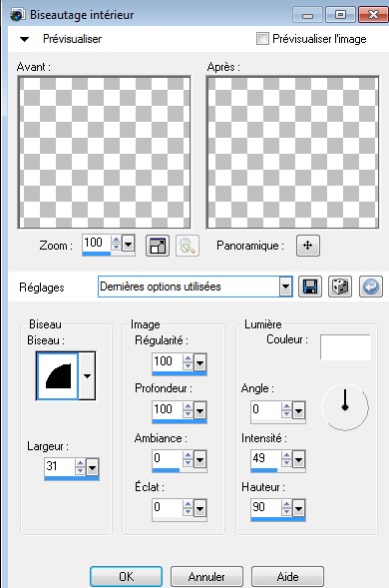Click the Ambiance value field
This screenshot has height=588, width=389.
[x=168, y=458]
